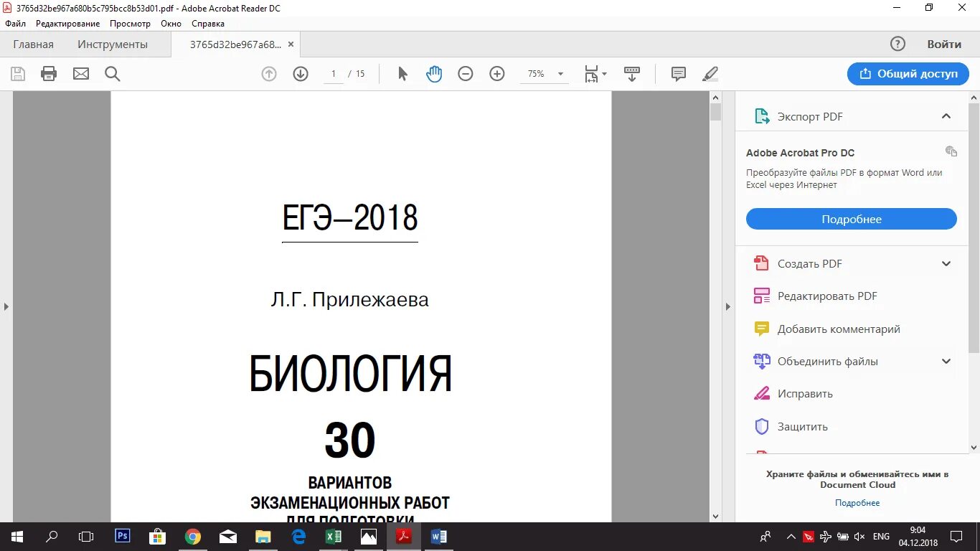The height and width of the screenshot is (551, 980).
Task: Switch the ENG input language indicator
Action: click(x=881, y=536)
